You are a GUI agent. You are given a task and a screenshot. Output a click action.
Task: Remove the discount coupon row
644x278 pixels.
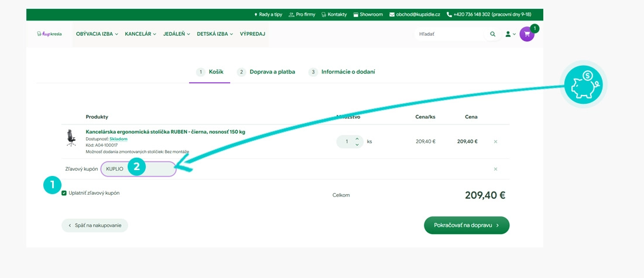point(495,169)
